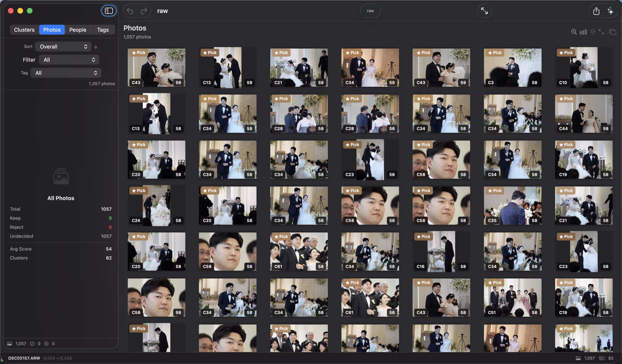Viewport: 622px width, 364px height.
Task: Select the first C43 Pick thumbnail
Action: coord(156,68)
